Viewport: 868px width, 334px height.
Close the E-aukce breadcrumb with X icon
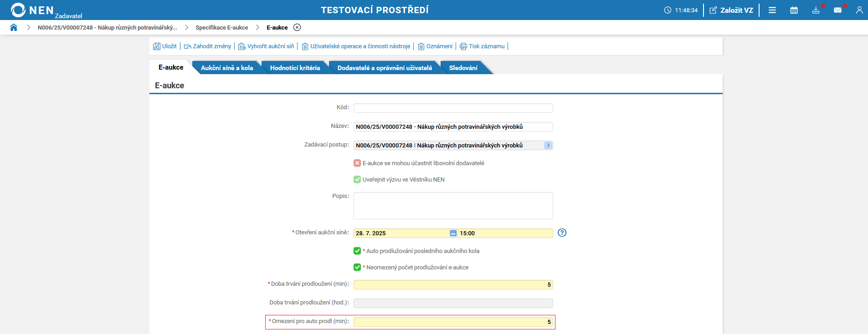point(297,27)
